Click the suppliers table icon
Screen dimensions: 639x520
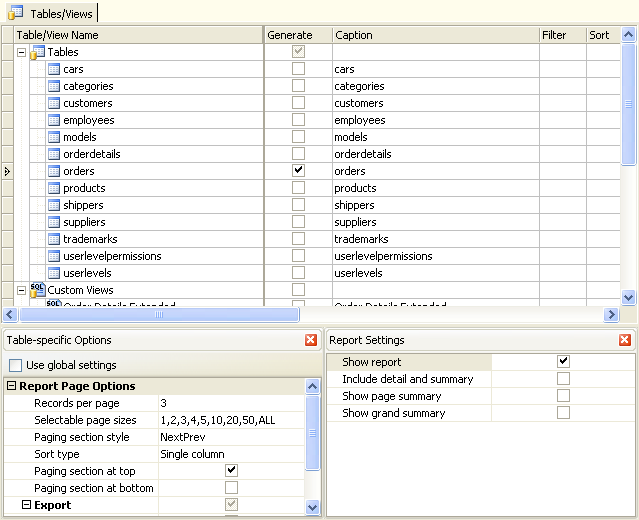tap(54, 222)
